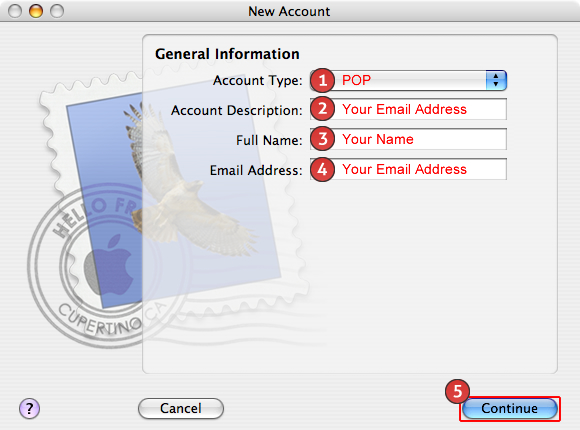Click the Account Description label
Viewport: 580px width, 430px height.
click(237, 110)
